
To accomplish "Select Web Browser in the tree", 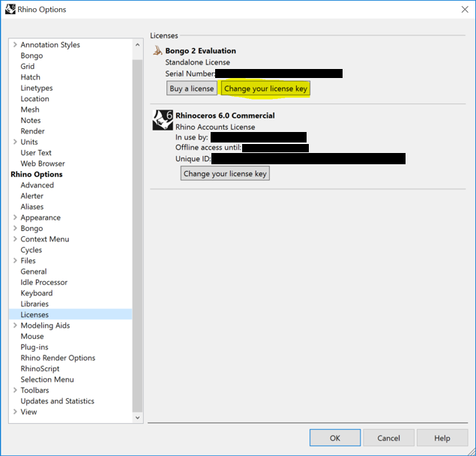I will [x=43, y=163].
